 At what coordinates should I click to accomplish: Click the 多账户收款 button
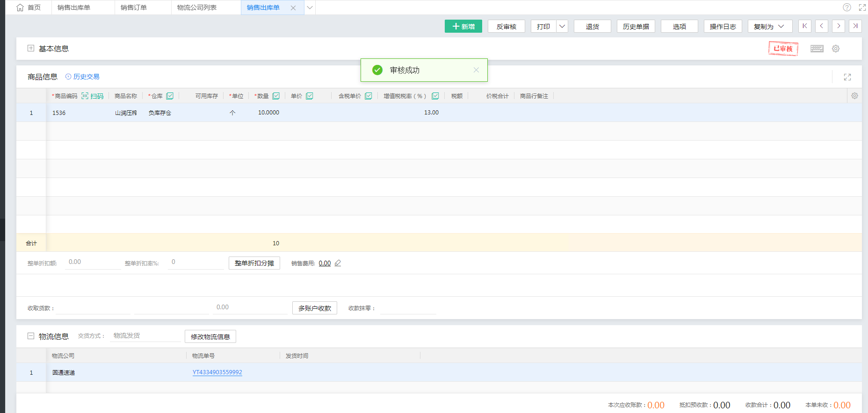pos(315,308)
